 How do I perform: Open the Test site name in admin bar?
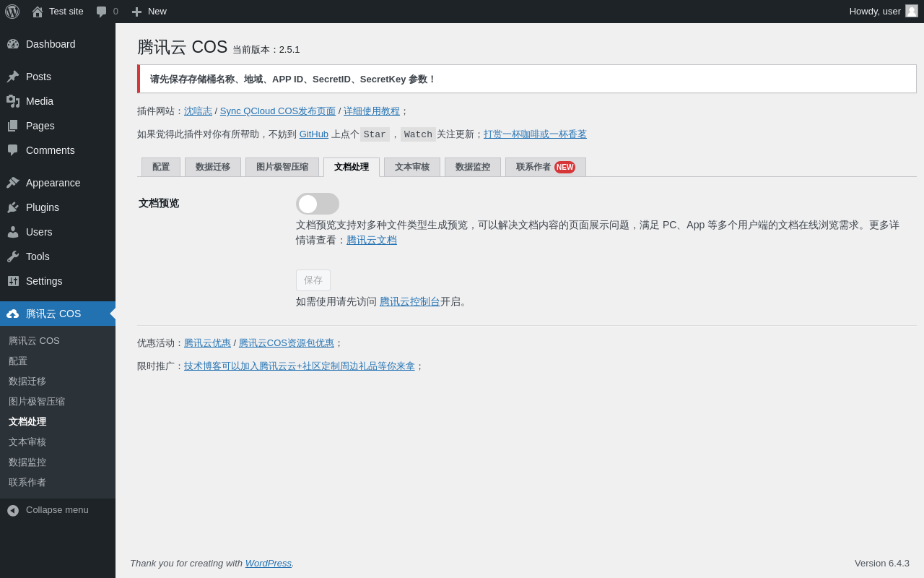[66, 12]
